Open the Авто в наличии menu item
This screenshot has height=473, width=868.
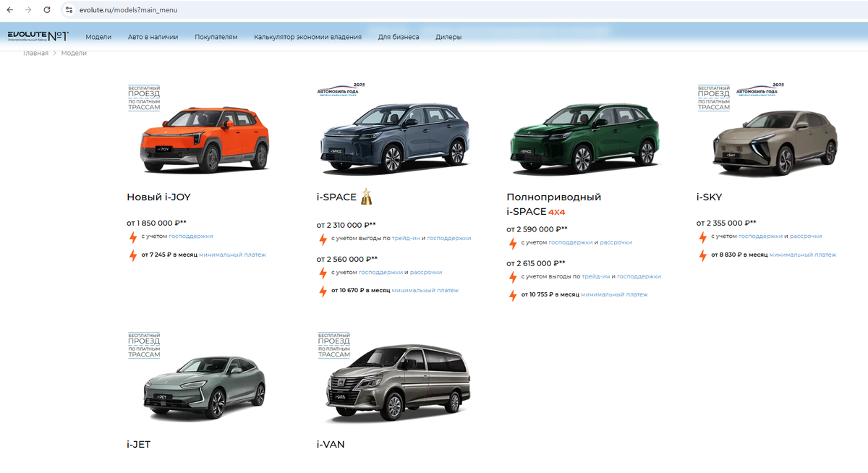pyautogui.click(x=153, y=37)
